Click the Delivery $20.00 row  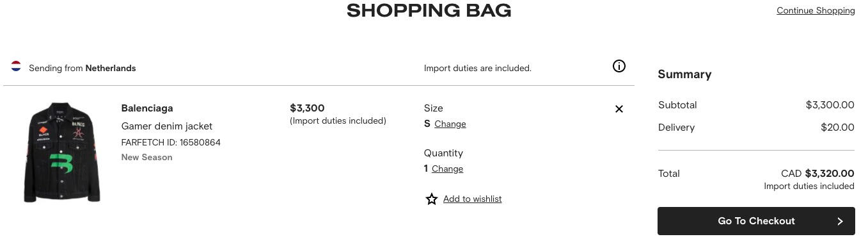coord(756,128)
